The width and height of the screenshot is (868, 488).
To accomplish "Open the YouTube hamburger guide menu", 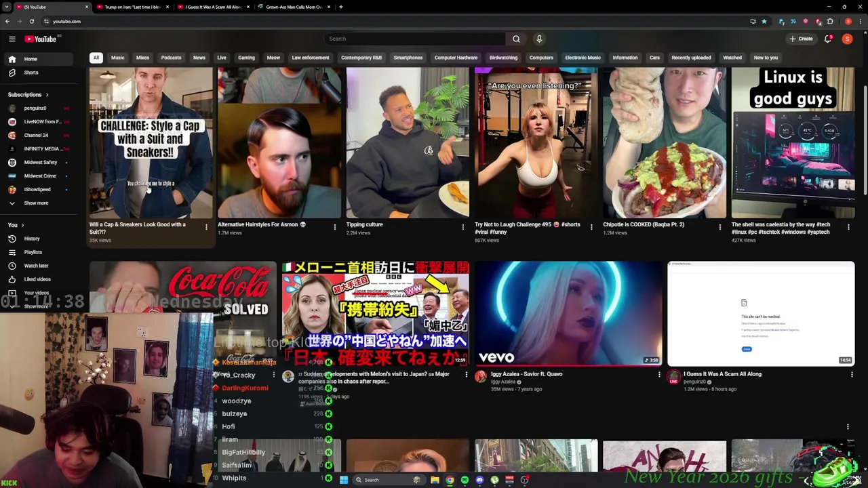I will click(12, 39).
